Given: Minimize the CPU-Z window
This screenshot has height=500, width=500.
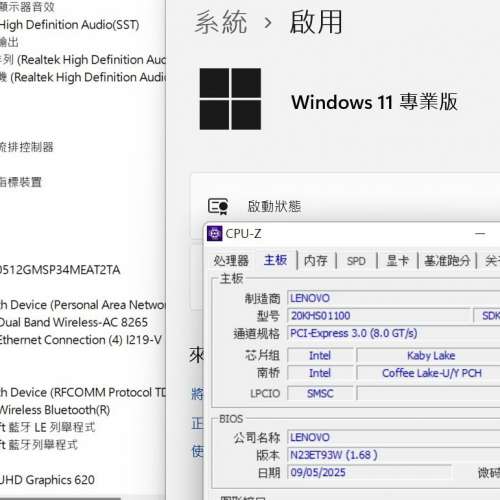Looking at the screenshot, I should (480, 234).
